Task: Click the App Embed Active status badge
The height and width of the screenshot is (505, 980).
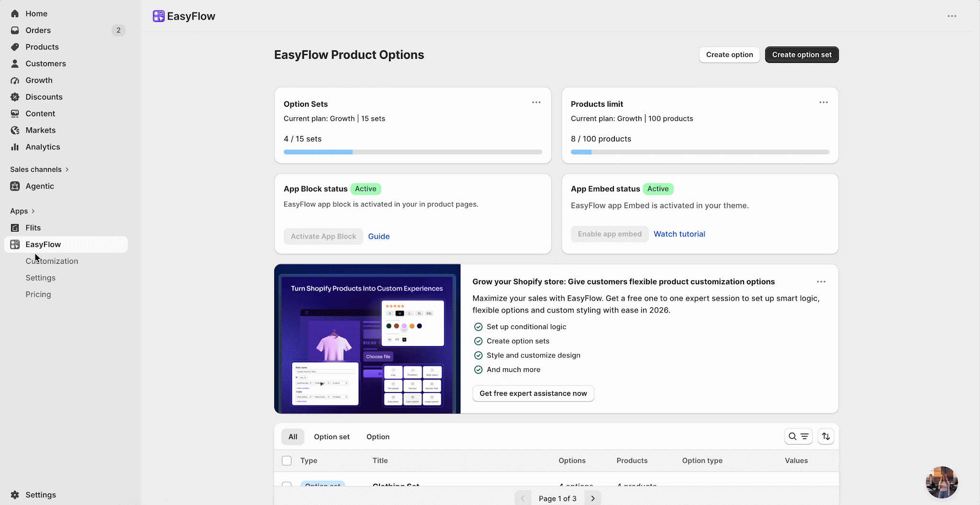Action: point(658,189)
